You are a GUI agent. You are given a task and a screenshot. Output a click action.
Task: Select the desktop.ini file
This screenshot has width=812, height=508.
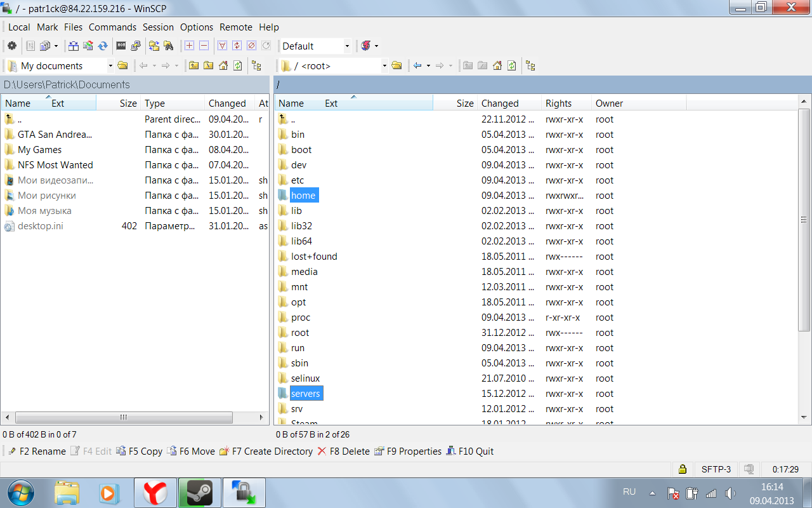pos(40,226)
